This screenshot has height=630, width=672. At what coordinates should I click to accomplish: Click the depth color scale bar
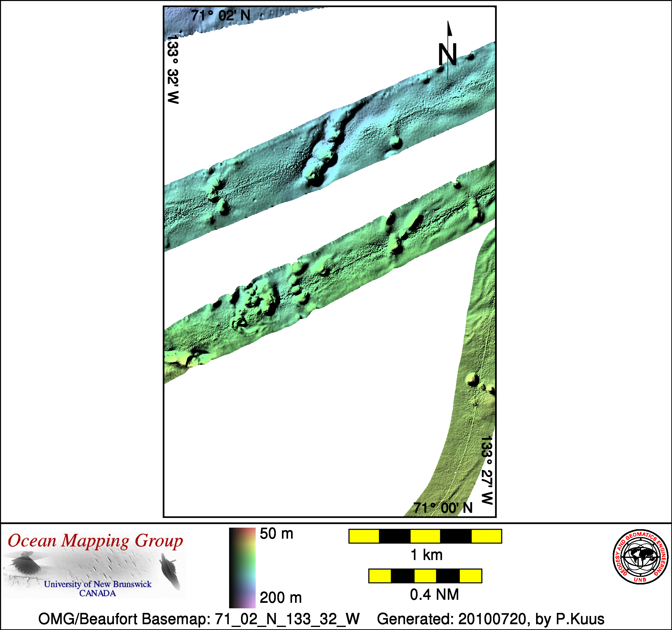pos(242,567)
